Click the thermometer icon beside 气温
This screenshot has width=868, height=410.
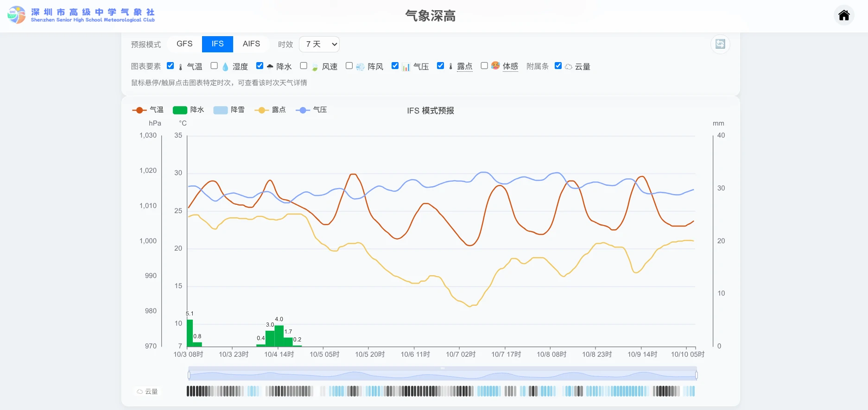tap(180, 67)
